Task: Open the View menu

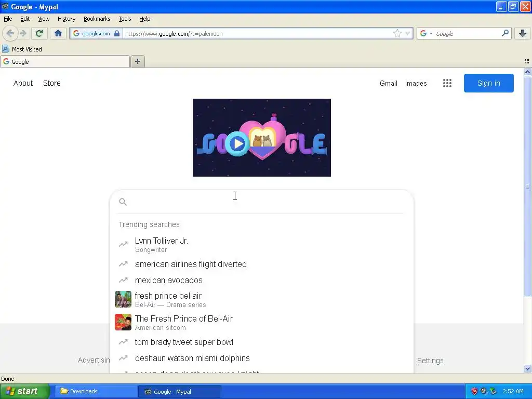Action: (x=44, y=19)
